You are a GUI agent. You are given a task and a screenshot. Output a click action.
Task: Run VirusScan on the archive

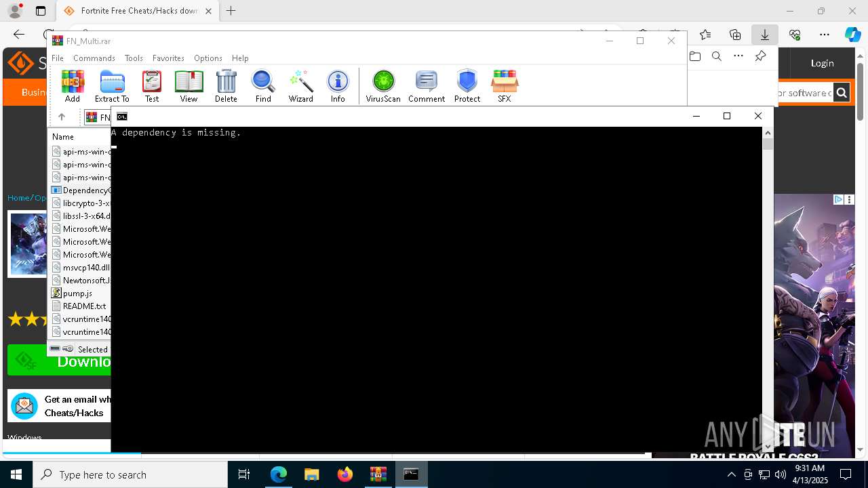pyautogui.click(x=383, y=86)
